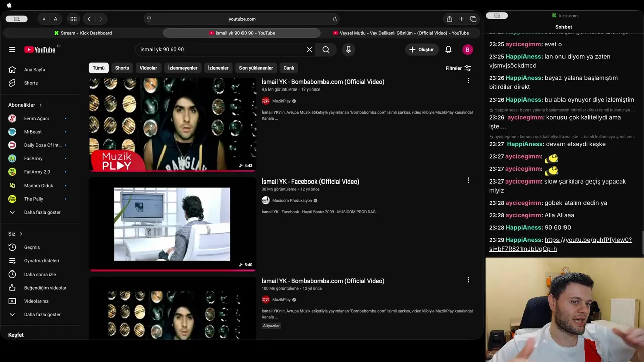Open the YouTube hamburger guide menu
This screenshot has width=644, height=362.
pyautogui.click(x=12, y=50)
